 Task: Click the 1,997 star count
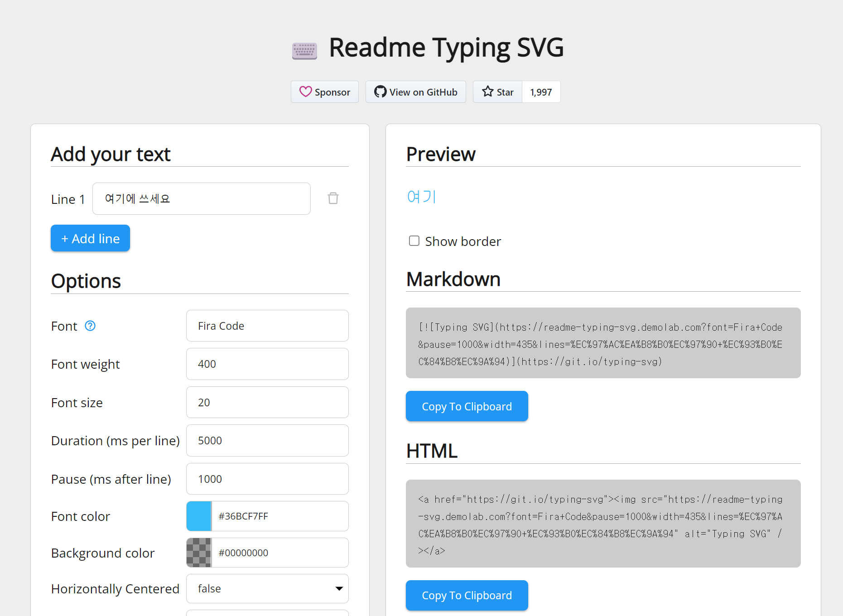(541, 92)
